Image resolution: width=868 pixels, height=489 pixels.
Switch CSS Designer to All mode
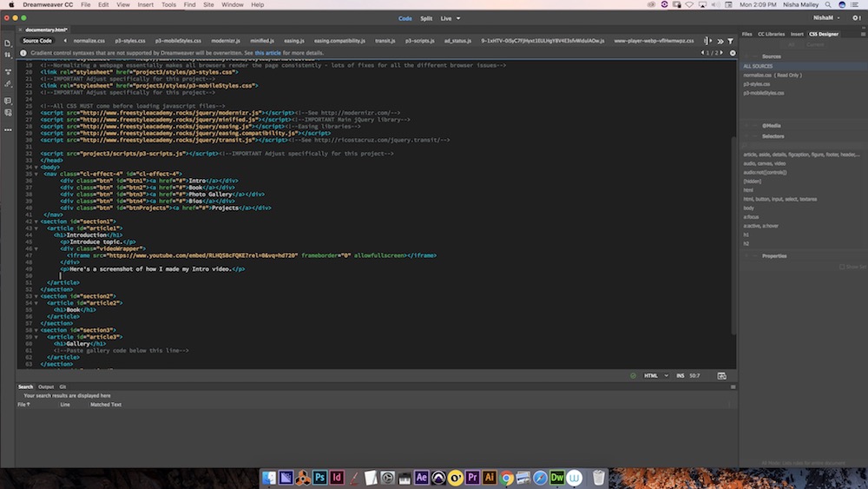[792, 44]
